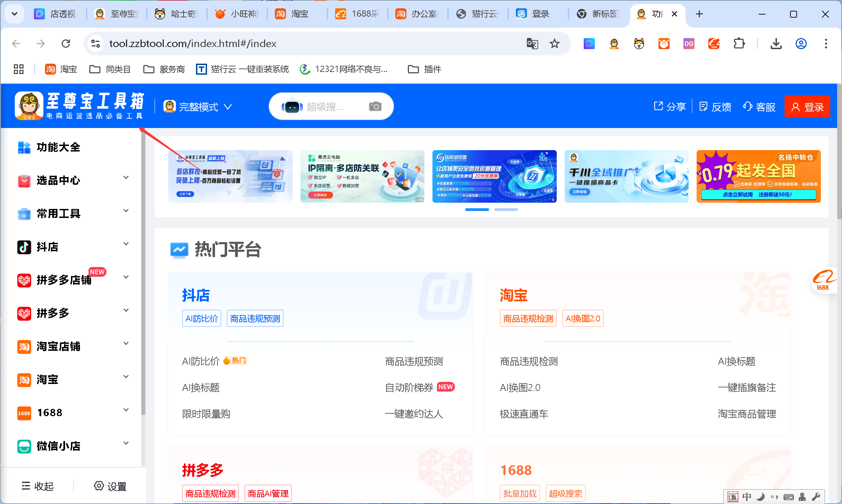
Task: Click the 抖店 TikTok icon in sidebar
Action: (x=24, y=247)
